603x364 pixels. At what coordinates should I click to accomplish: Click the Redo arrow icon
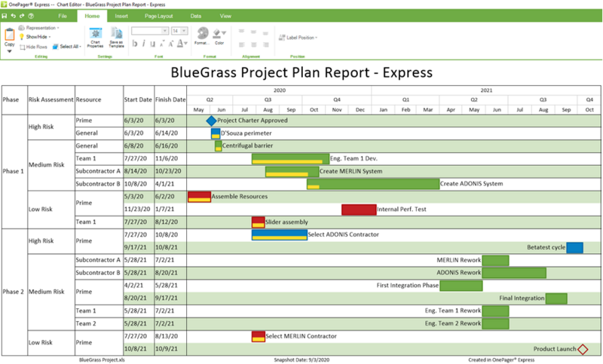(x=22, y=16)
